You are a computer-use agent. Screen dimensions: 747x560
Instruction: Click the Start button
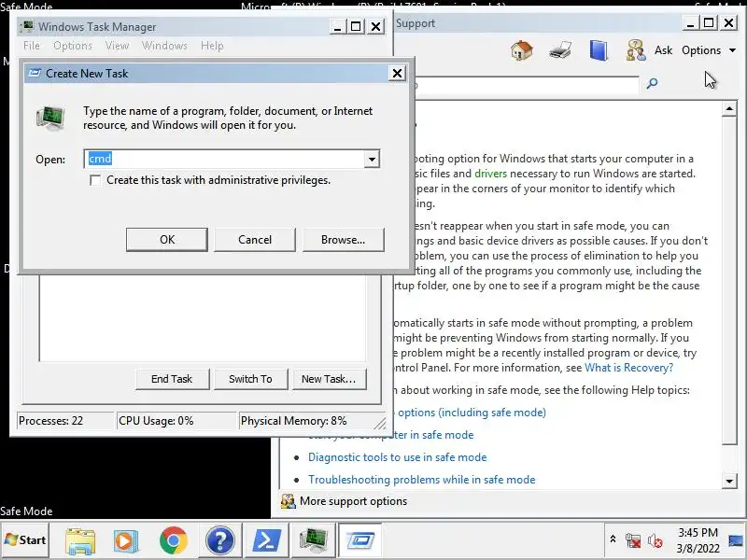point(25,540)
